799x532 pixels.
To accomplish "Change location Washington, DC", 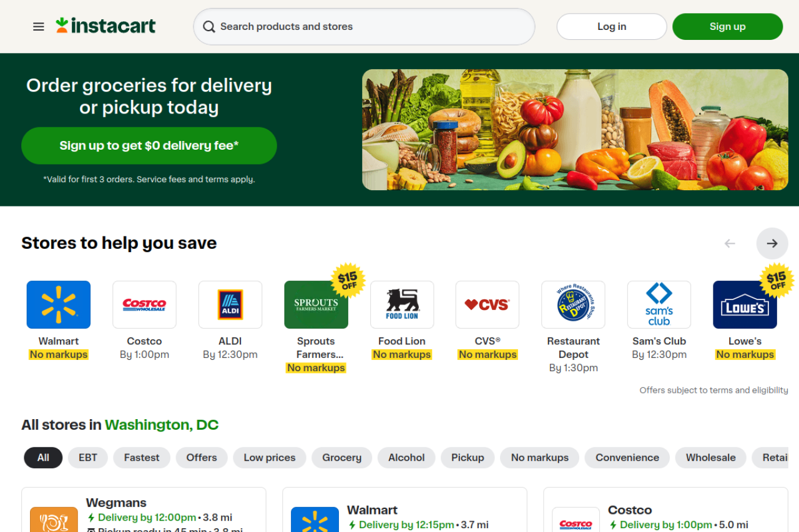I will click(x=162, y=425).
